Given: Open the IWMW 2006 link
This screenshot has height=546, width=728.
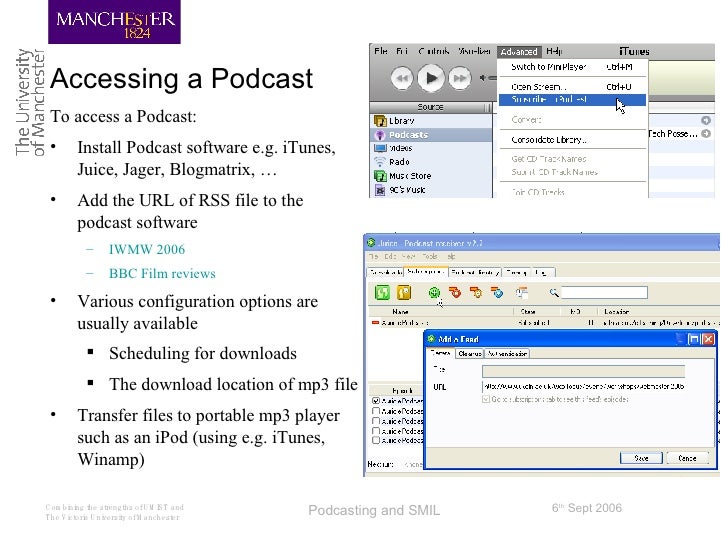Looking at the screenshot, I should coord(147,249).
